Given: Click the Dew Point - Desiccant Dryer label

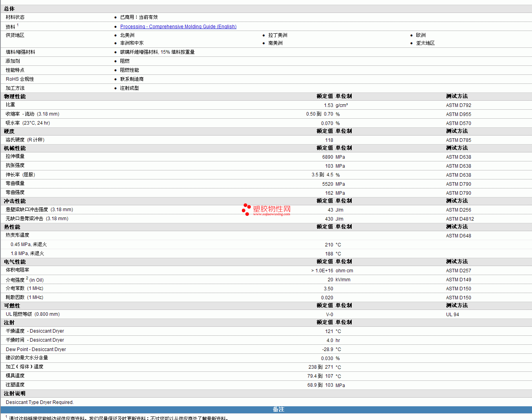Looking at the screenshot, I should click(36, 349).
